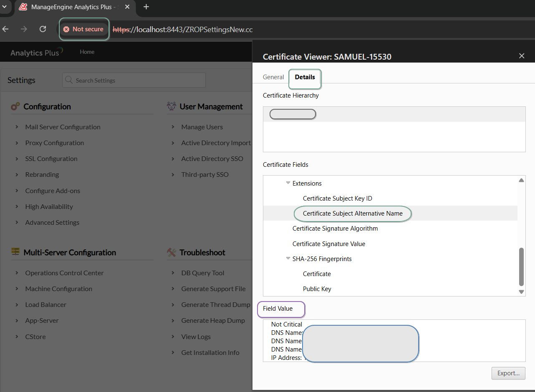Open Mail Server Configuration
The width and height of the screenshot is (535, 392).
pos(63,127)
